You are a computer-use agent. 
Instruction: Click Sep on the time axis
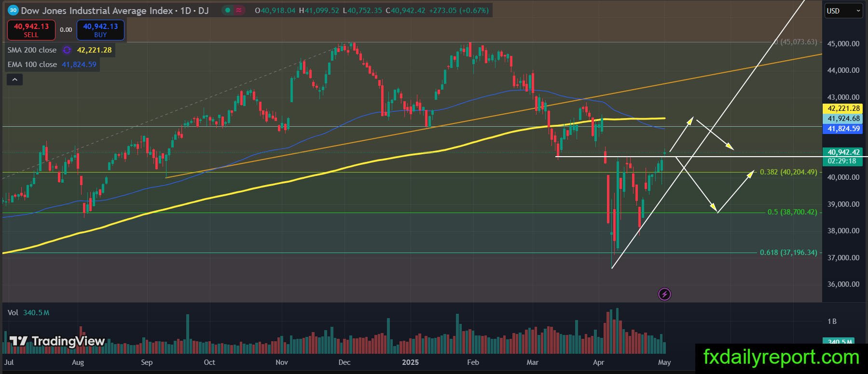[147, 362]
